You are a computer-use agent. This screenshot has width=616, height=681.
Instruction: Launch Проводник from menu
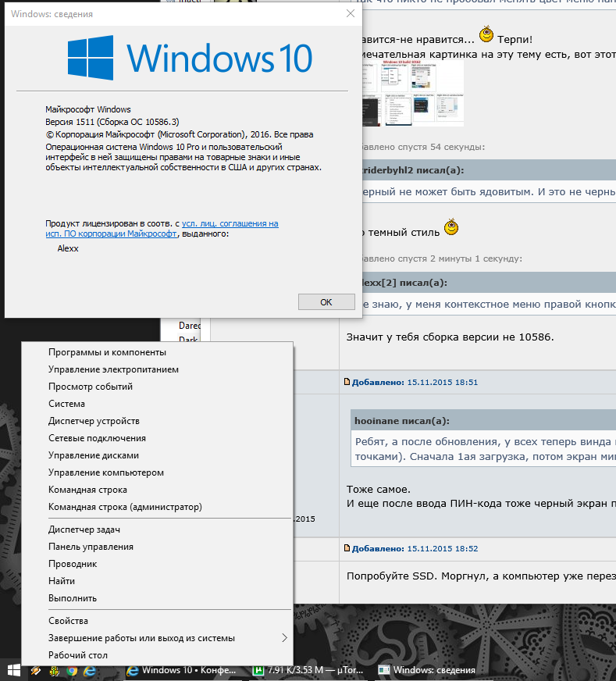click(157, 564)
